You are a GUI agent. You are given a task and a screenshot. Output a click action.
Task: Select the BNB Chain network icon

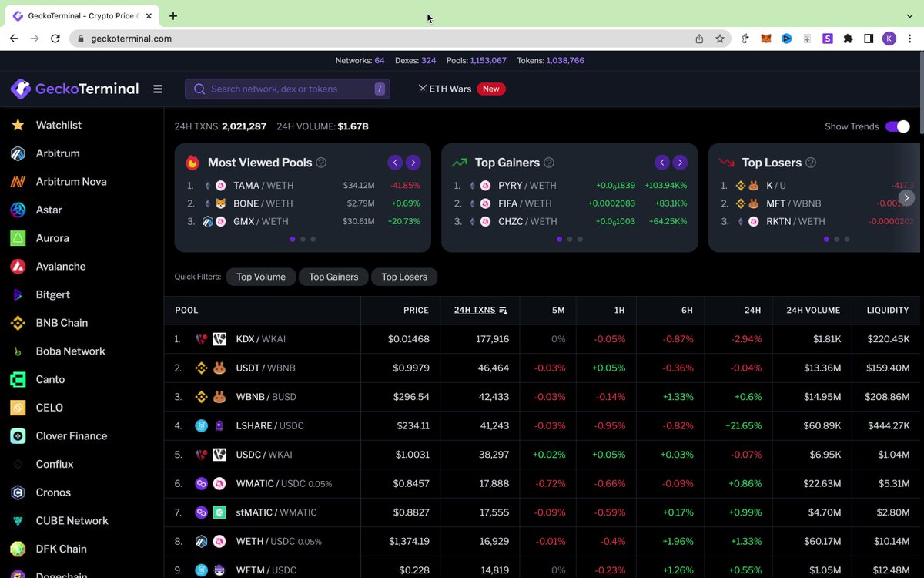pyautogui.click(x=18, y=323)
